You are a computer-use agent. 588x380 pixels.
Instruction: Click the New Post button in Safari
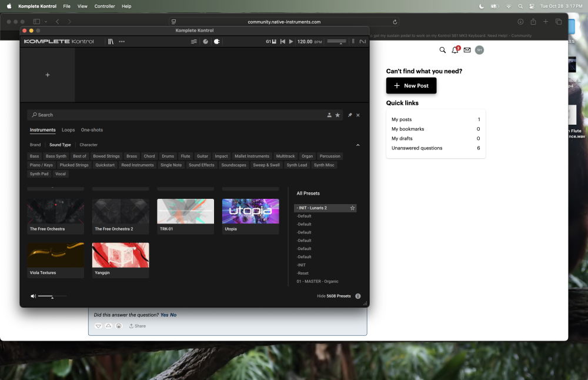tap(412, 85)
